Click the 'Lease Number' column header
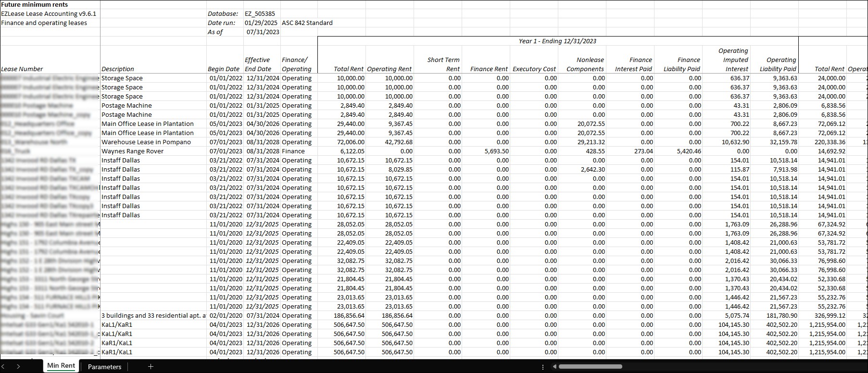Viewport: 868px width, 373px height. click(x=22, y=69)
